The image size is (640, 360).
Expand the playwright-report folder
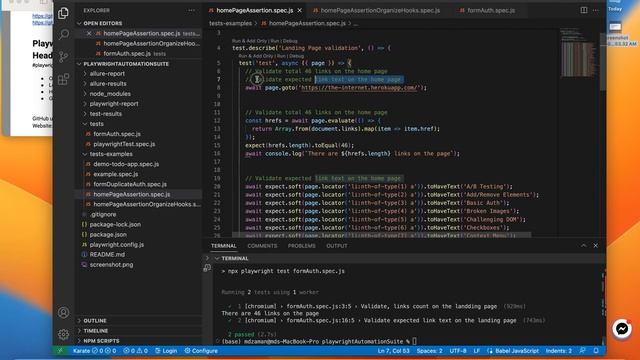click(139, 104)
